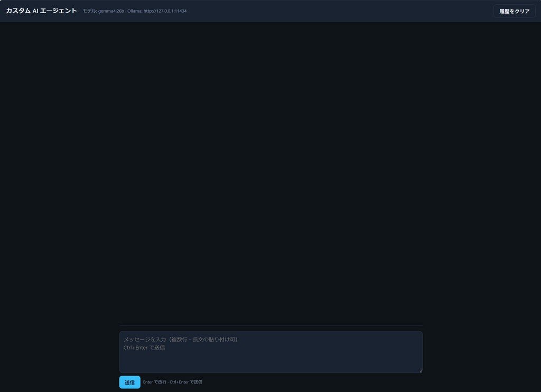Image resolution: width=541 pixels, height=392 pixels.
Task: Clear chat history using header button
Action: (x=514, y=11)
